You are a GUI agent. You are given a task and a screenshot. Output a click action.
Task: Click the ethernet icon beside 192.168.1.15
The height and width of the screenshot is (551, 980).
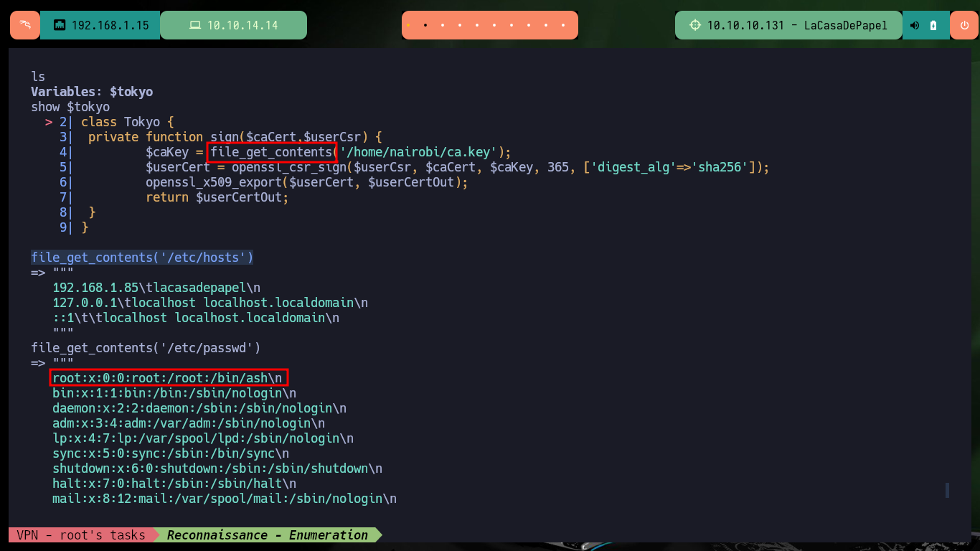point(60,26)
